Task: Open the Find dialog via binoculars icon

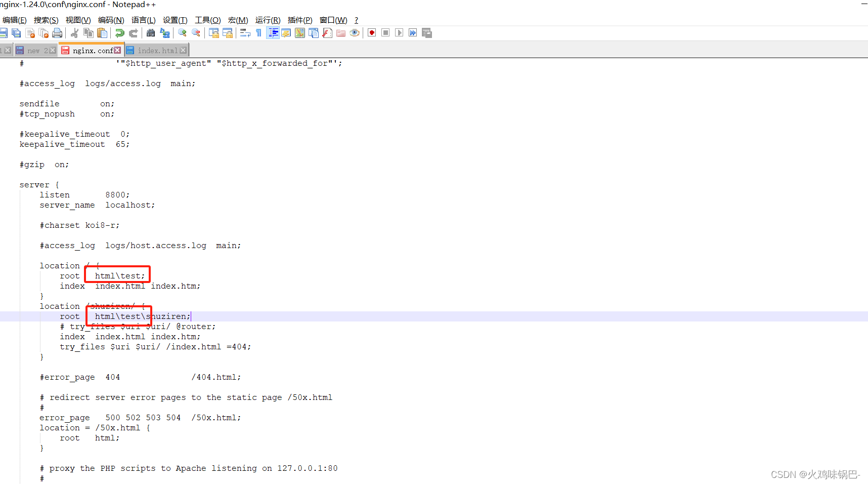Action: (150, 32)
